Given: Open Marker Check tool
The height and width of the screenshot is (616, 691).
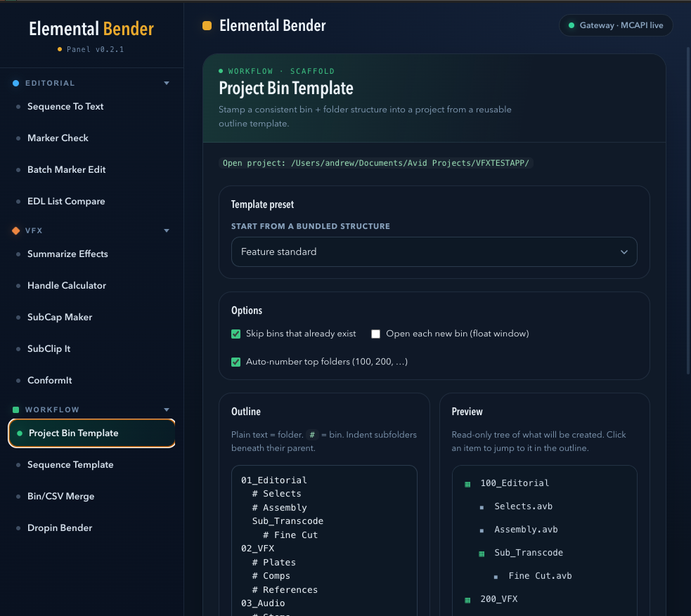Looking at the screenshot, I should tap(58, 138).
